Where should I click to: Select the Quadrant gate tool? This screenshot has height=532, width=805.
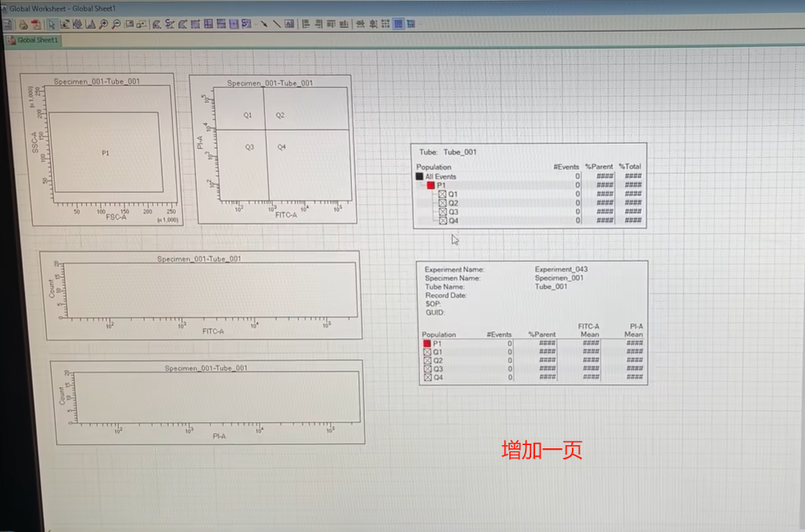pyautogui.click(x=208, y=24)
